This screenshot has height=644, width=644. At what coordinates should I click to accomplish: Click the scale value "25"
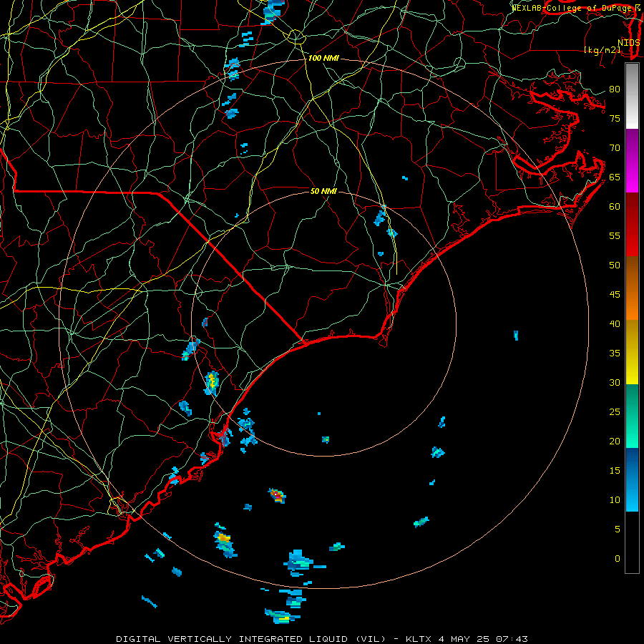click(x=615, y=411)
